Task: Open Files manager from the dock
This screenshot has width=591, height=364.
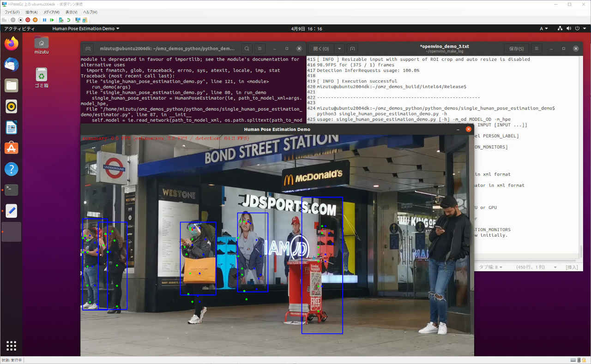Action: pos(12,85)
